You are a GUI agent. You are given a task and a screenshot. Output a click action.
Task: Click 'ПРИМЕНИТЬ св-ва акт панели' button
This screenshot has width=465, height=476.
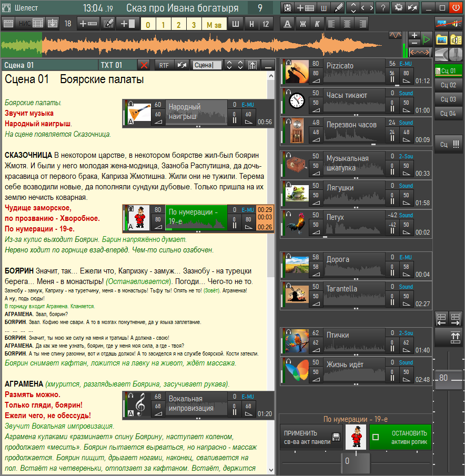311,437
